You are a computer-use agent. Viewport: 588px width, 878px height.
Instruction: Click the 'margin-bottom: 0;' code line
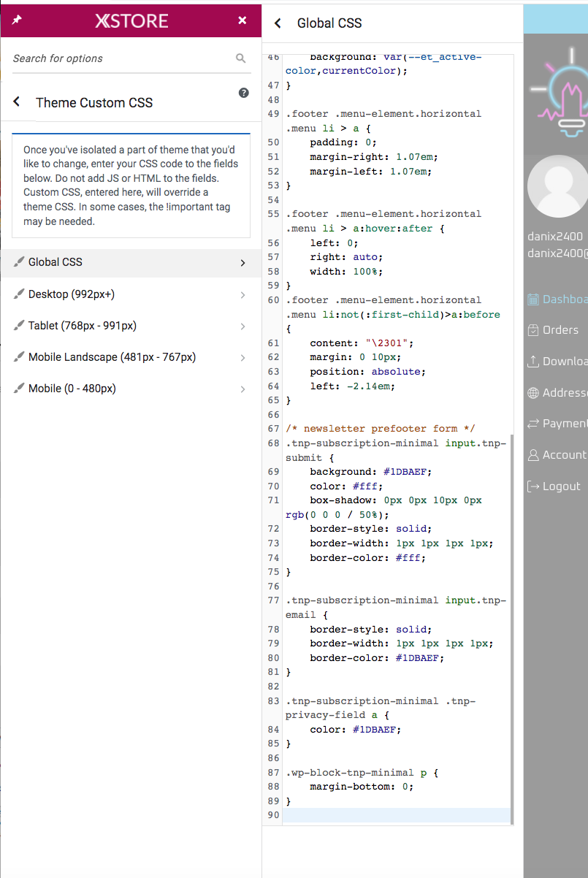click(x=362, y=787)
